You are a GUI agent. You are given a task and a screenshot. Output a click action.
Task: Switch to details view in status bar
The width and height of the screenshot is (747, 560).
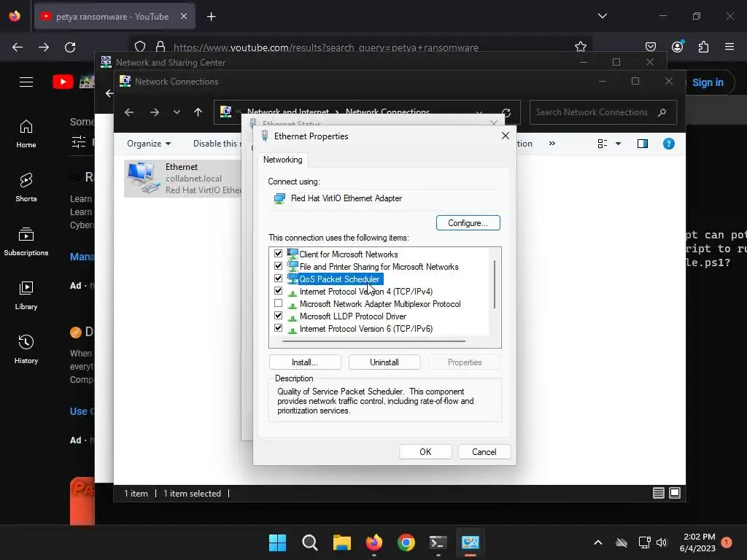click(659, 493)
